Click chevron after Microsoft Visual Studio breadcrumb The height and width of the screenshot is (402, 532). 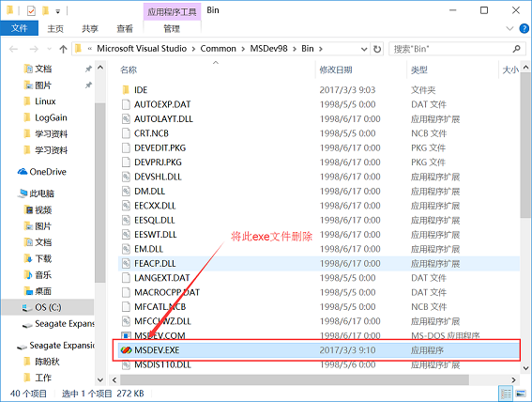[193, 49]
